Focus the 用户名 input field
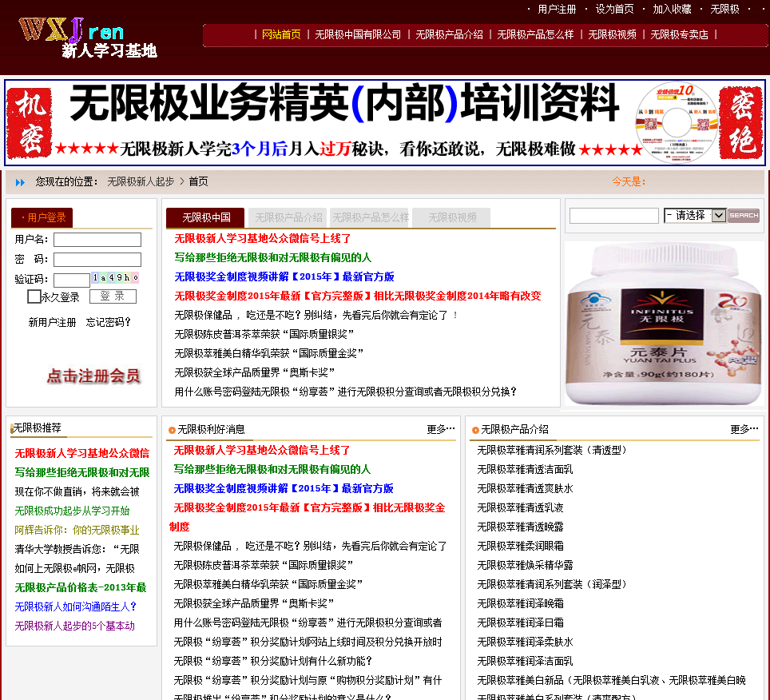770x700 pixels. 97,240
